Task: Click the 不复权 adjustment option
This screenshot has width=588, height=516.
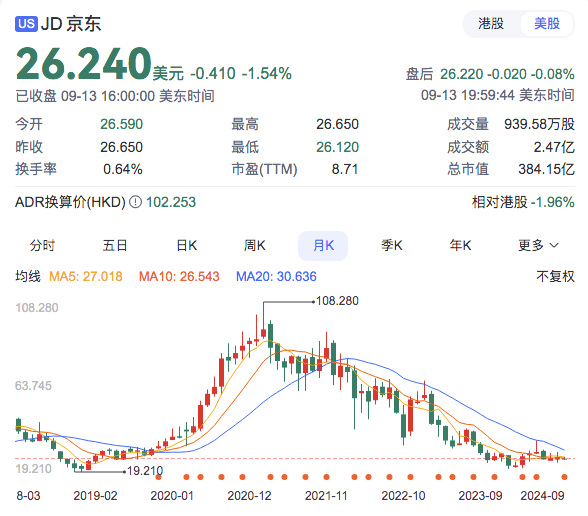Action: 555,276
